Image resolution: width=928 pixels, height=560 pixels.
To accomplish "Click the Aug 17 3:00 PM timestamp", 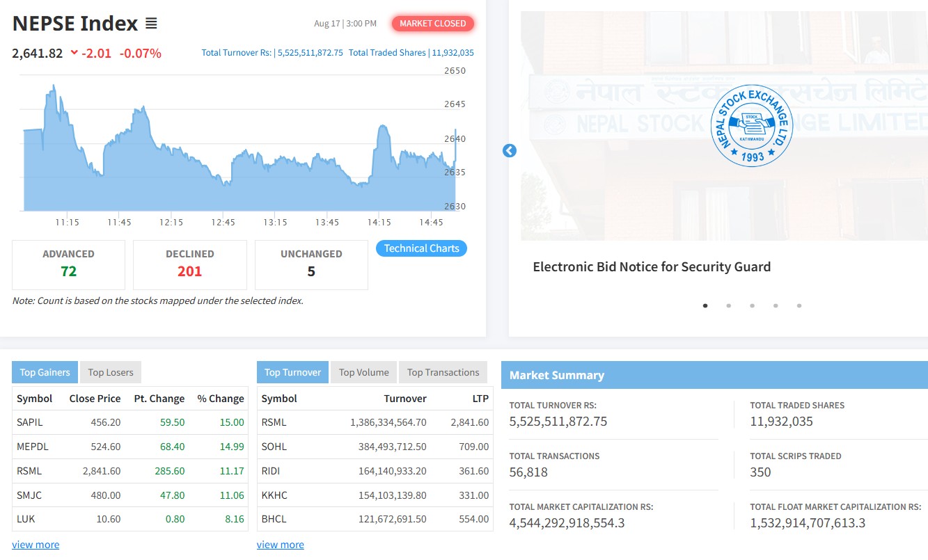I will click(345, 24).
